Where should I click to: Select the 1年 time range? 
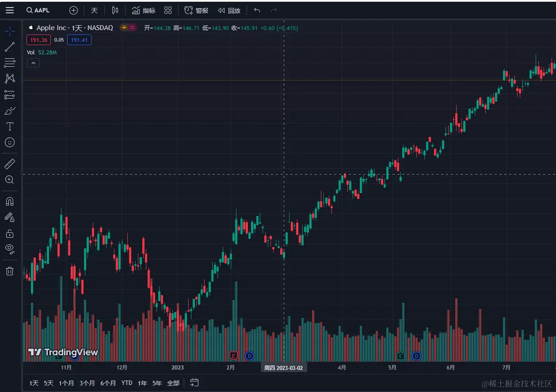142,383
